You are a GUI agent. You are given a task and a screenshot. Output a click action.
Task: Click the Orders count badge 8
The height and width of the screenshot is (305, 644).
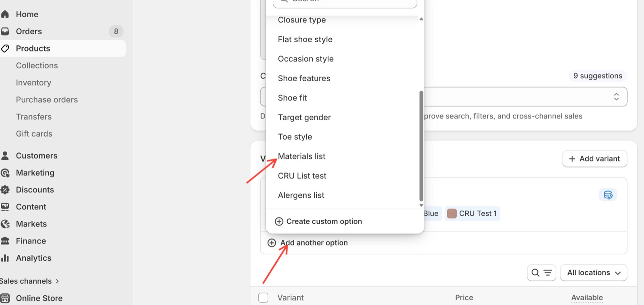pyautogui.click(x=116, y=31)
